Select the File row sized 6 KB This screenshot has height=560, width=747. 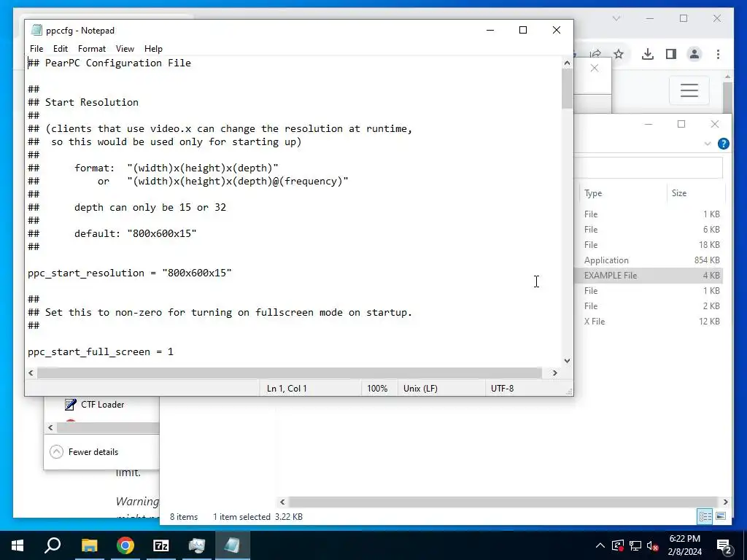pyautogui.click(x=649, y=230)
